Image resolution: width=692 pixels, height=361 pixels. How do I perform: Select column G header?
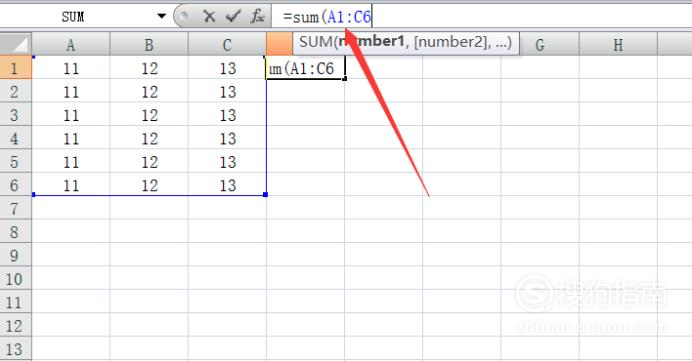(540, 45)
